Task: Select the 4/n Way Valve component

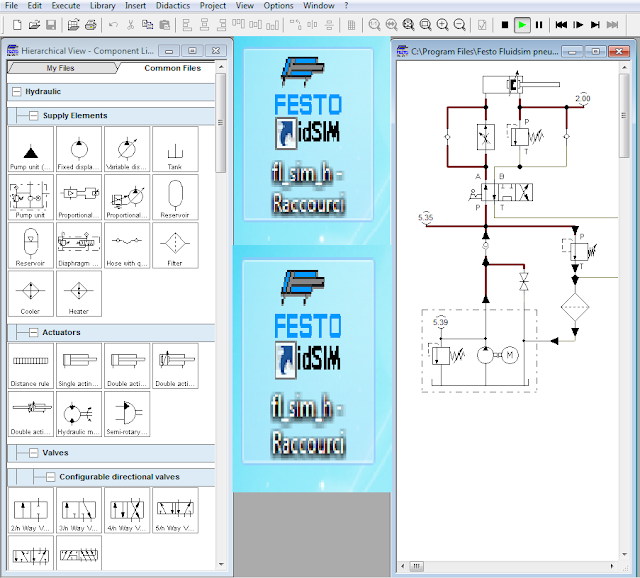Action: pyautogui.click(x=127, y=510)
